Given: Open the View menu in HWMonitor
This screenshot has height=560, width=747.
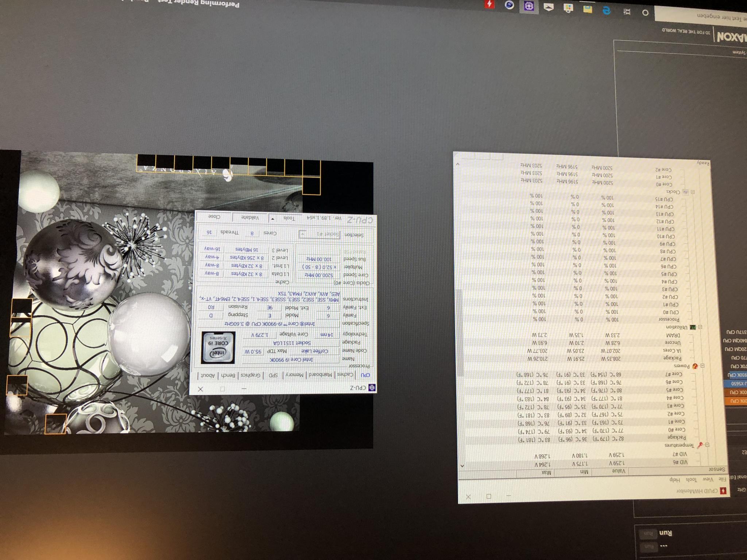Looking at the screenshot, I should click(x=708, y=479).
